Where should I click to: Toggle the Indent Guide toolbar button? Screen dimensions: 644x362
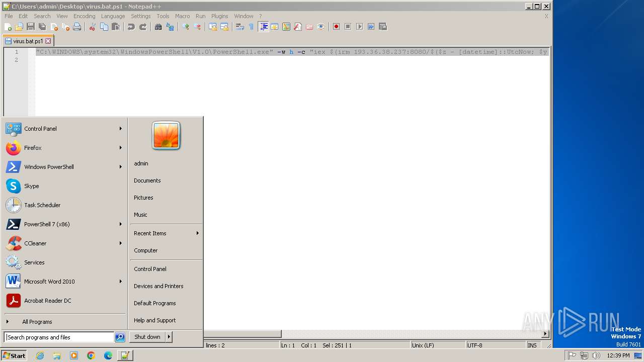click(263, 27)
